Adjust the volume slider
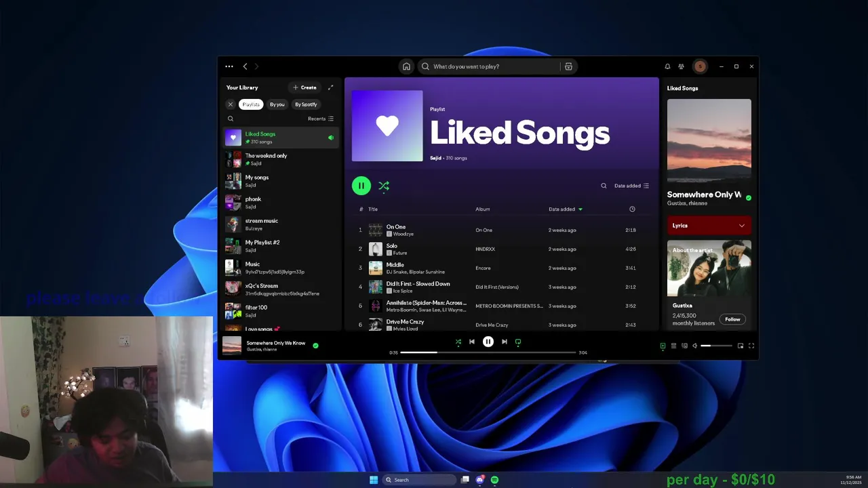Image resolution: width=868 pixels, height=488 pixels. (716, 346)
